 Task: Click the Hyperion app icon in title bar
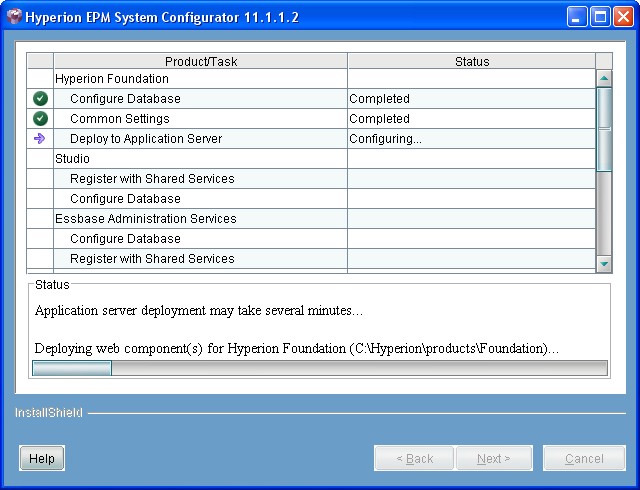tap(14, 16)
